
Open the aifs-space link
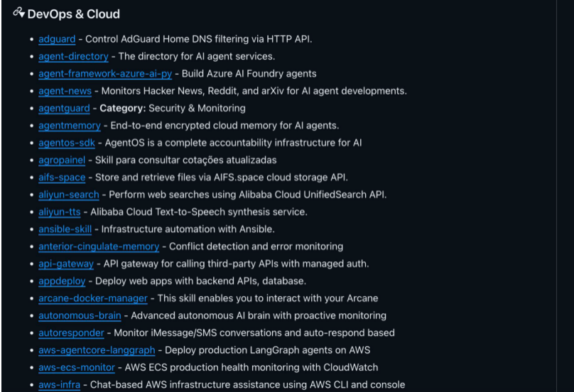pos(62,178)
